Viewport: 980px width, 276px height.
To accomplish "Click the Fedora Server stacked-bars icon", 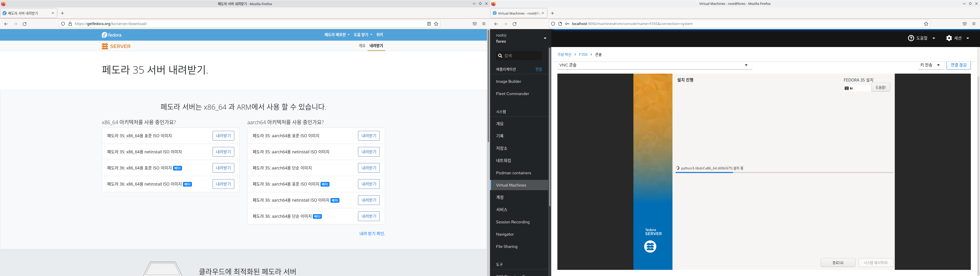I will [105, 46].
